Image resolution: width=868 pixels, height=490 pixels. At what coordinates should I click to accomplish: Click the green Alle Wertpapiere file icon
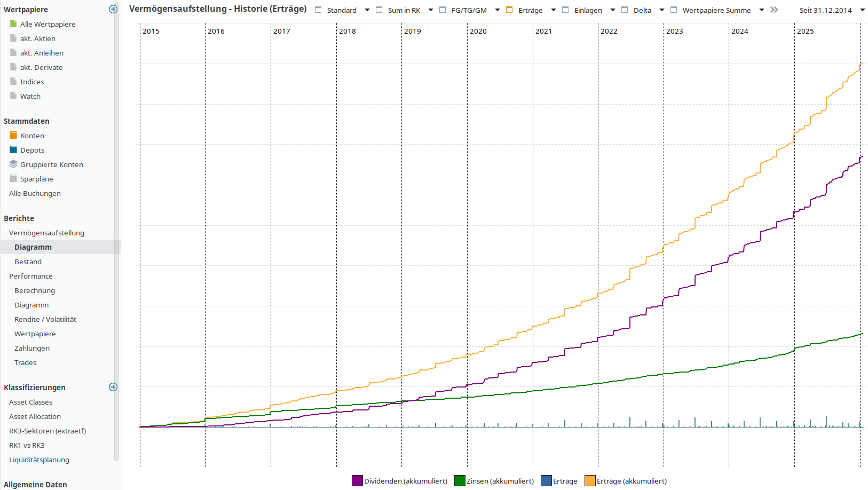click(13, 24)
